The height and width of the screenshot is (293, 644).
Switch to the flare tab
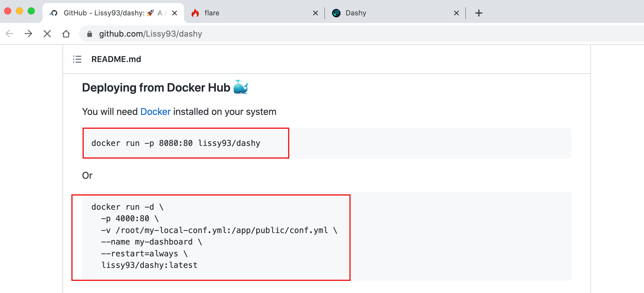(251, 13)
